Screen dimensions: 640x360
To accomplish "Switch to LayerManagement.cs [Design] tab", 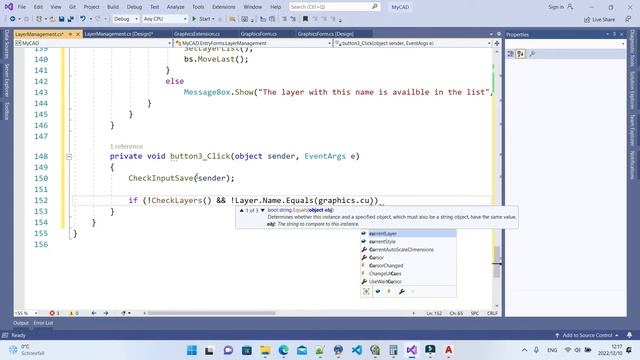I will click(118, 34).
